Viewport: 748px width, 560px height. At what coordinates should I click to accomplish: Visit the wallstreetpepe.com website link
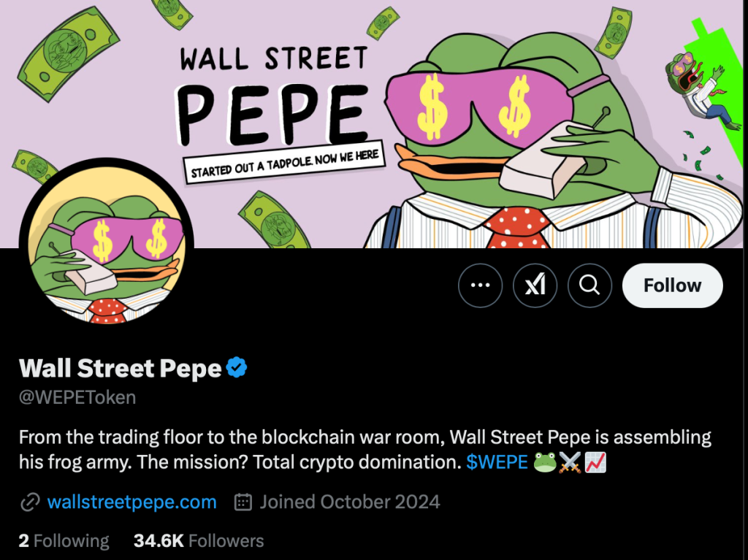point(131,502)
